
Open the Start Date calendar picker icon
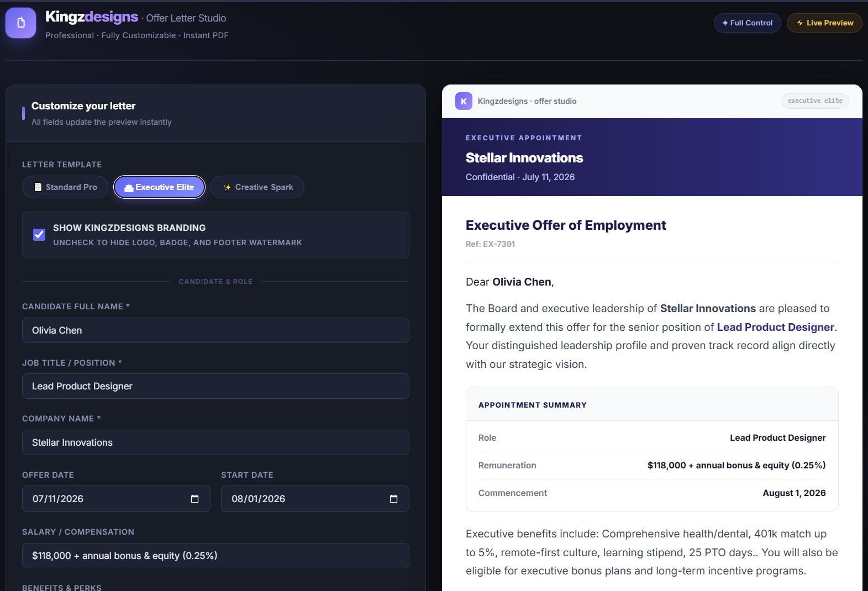pyautogui.click(x=393, y=499)
